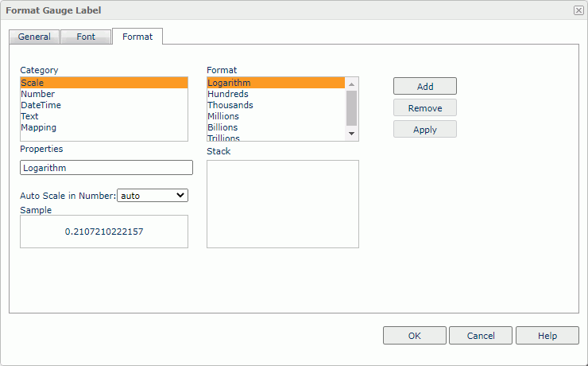This screenshot has width=588, height=366.
Task: Pick Billions in Format list
Action: click(222, 127)
